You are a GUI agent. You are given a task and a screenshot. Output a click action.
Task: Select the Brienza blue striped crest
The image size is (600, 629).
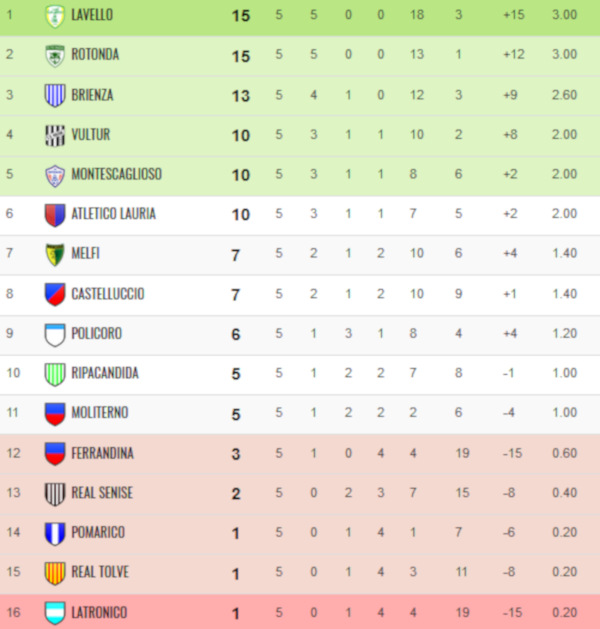tap(55, 95)
